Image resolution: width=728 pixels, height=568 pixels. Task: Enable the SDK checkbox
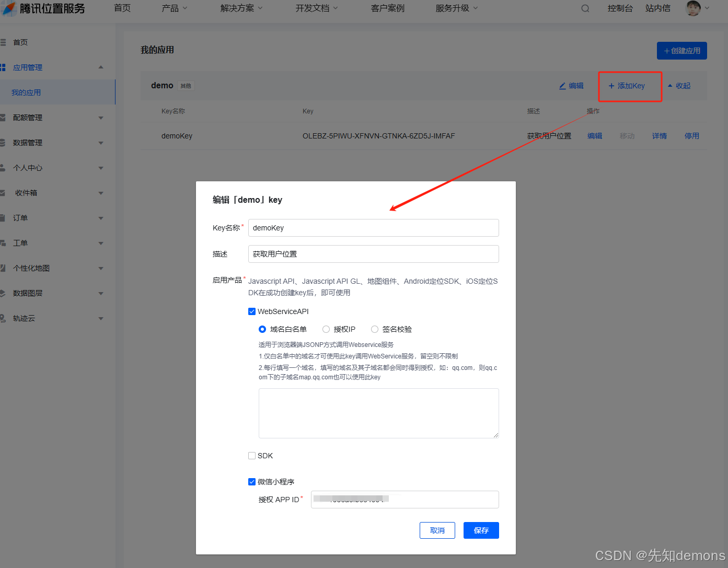[x=252, y=455]
